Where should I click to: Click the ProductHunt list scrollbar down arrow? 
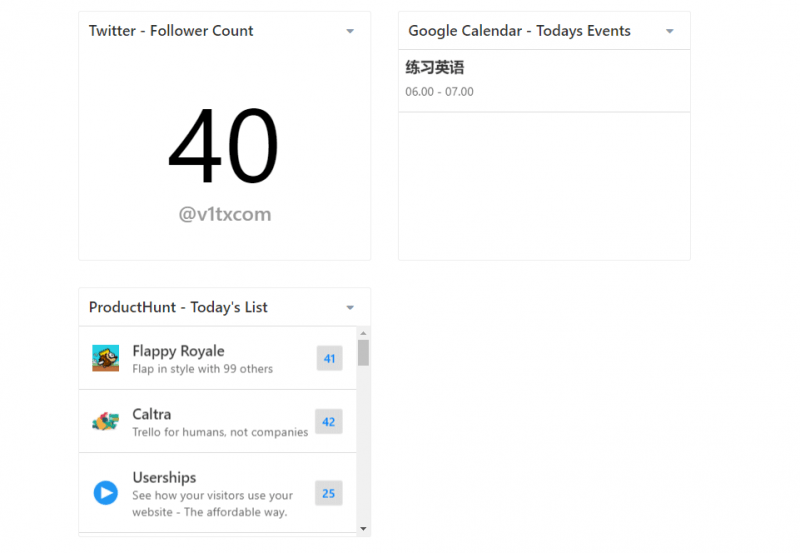click(x=363, y=529)
